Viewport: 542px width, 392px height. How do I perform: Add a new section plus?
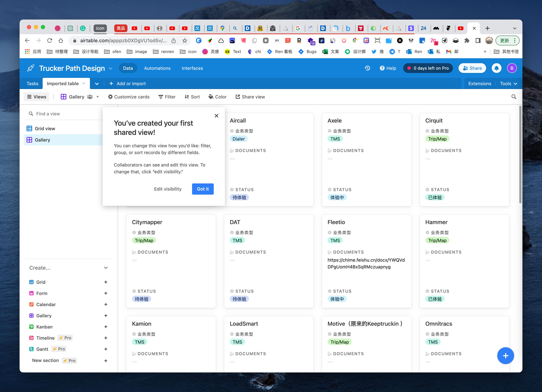pyautogui.click(x=106, y=361)
